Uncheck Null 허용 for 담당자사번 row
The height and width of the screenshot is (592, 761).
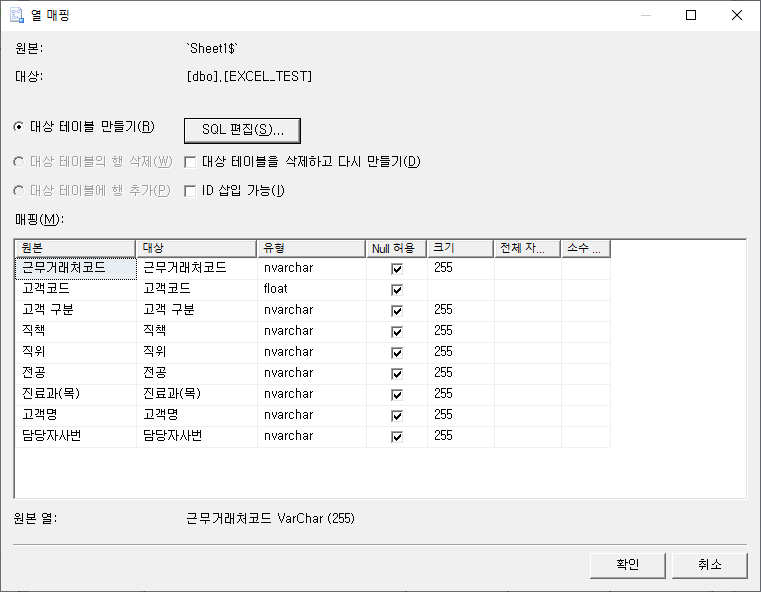(x=397, y=437)
